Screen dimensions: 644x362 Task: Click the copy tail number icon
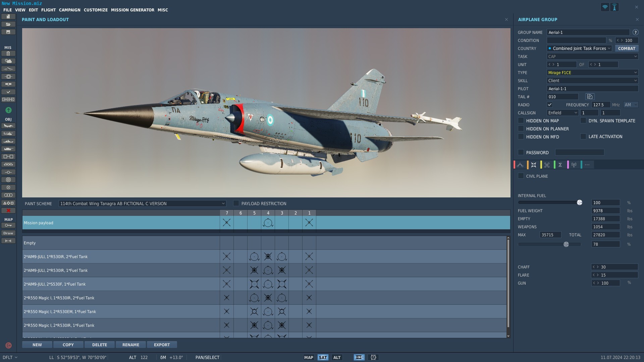pos(590,97)
